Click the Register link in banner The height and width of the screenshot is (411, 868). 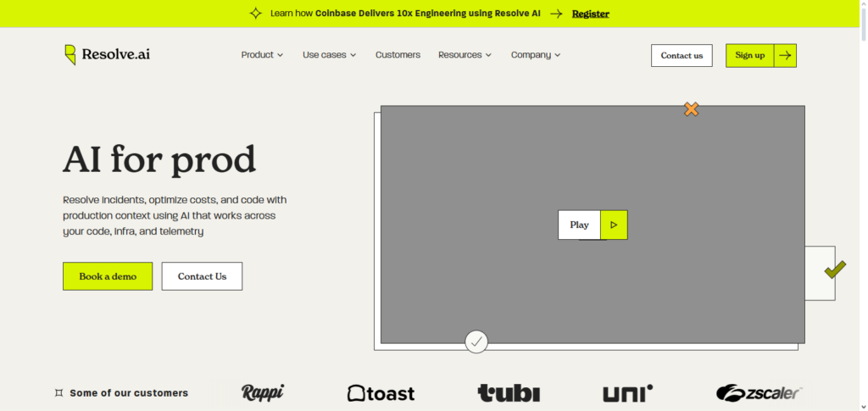coord(590,14)
